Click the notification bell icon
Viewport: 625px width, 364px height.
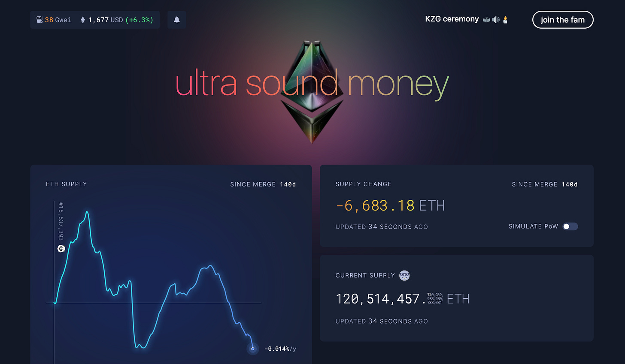tap(176, 20)
